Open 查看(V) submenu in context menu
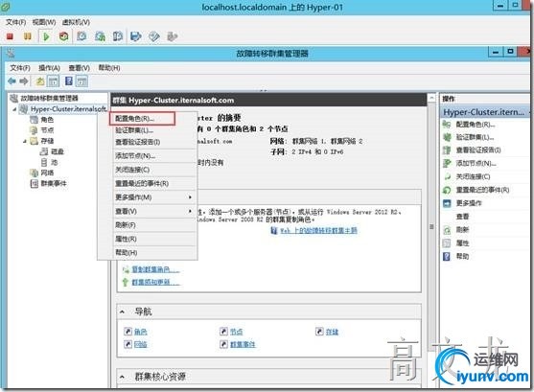Viewport: 534px width, 392px height. 126,211
